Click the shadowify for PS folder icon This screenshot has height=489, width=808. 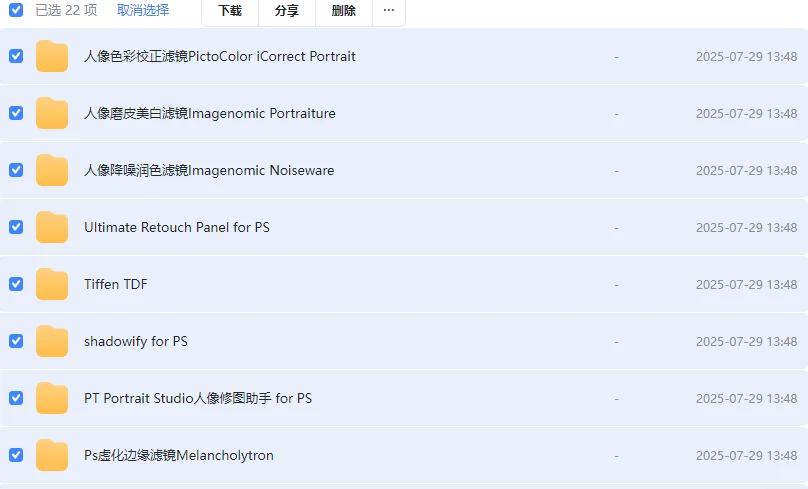52,341
